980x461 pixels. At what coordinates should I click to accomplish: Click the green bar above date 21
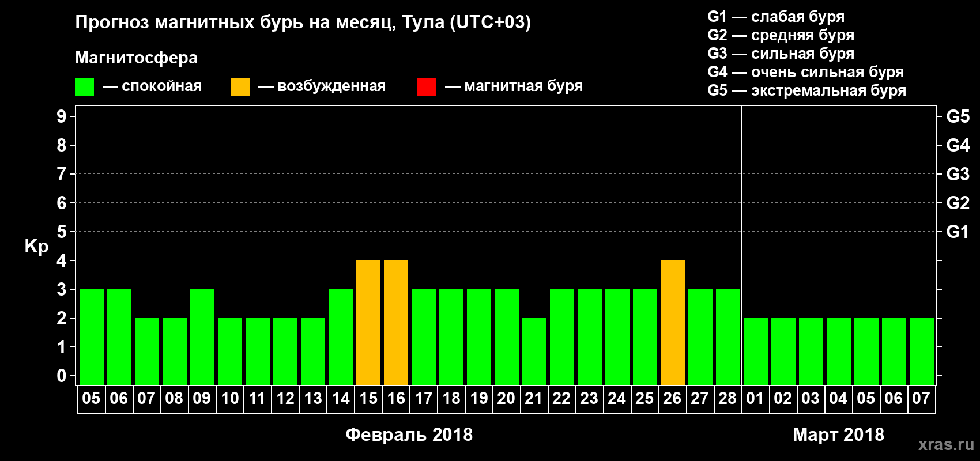tap(534, 351)
